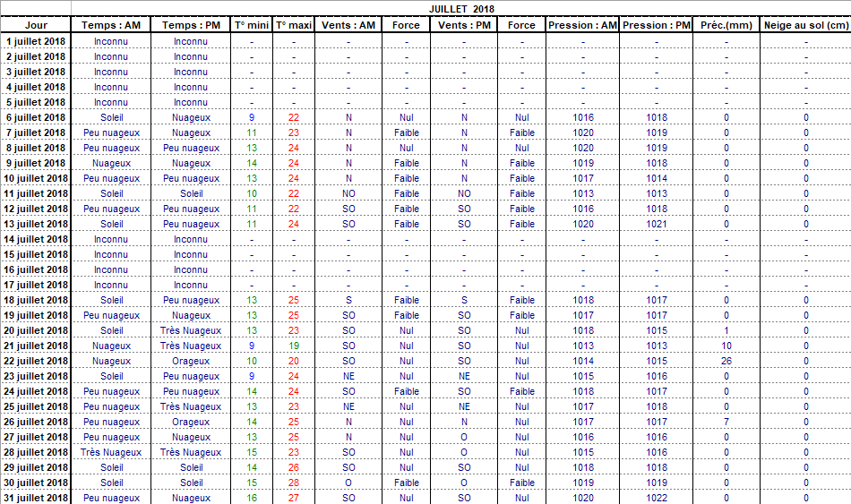Screen dimensions: 851x504
Task: Click the 'JUILLET 2018' title cell
Action: [x=460, y=8]
